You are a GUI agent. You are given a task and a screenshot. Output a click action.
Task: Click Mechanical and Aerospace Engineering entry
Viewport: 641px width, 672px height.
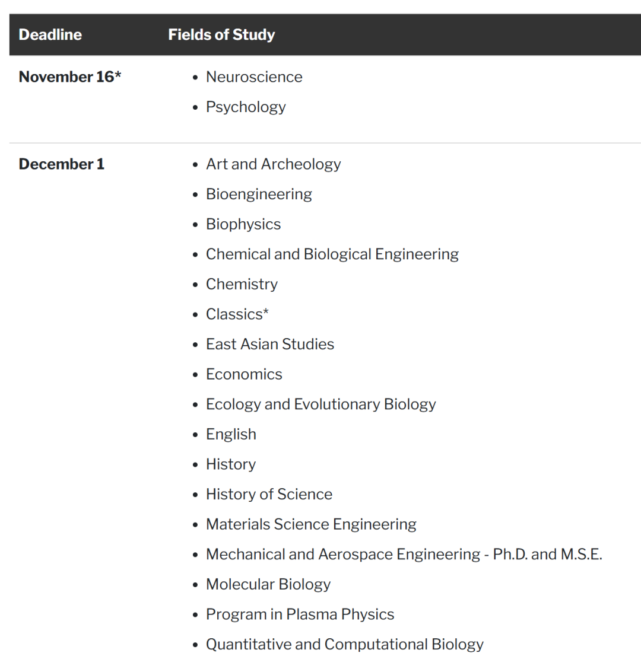(404, 555)
